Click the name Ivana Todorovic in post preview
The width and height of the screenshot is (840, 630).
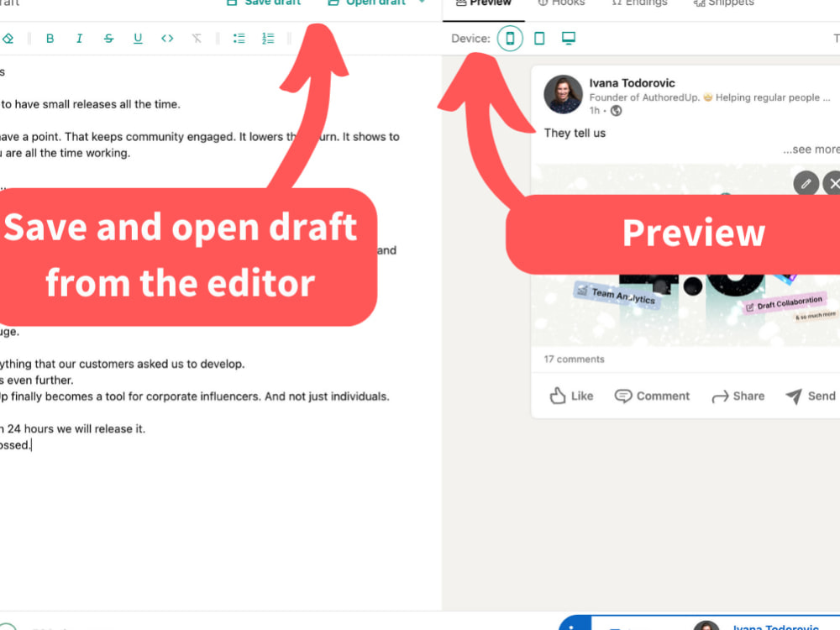pos(633,83)
